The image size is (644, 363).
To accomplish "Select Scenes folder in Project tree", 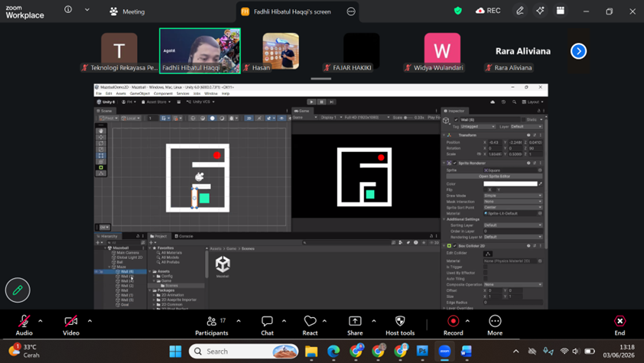I will [171, 286].
